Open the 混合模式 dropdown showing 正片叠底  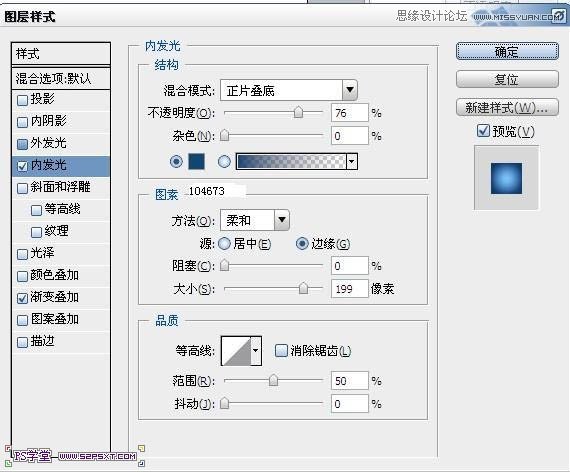point(289,90)
